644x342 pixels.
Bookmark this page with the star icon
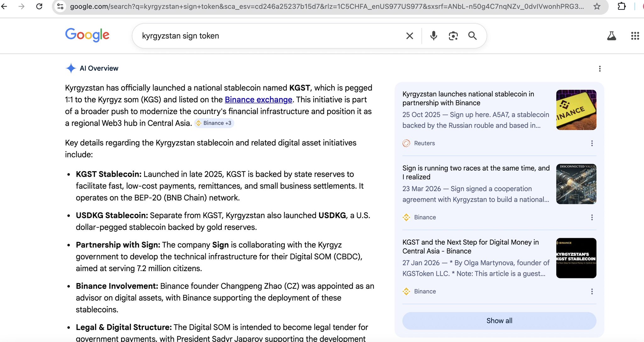pos(597,6)
